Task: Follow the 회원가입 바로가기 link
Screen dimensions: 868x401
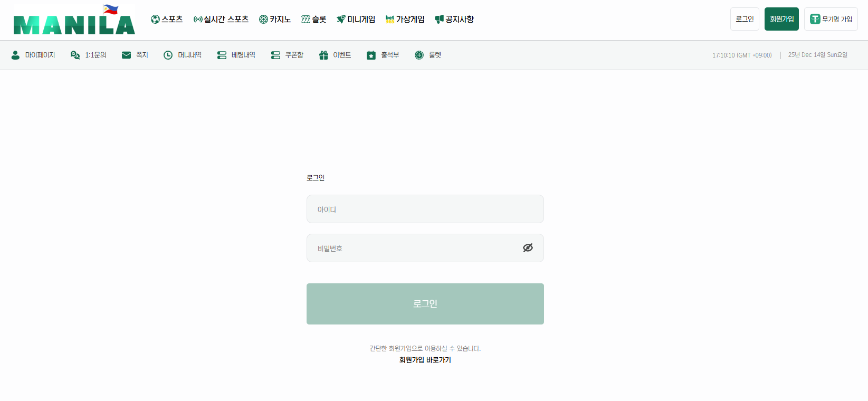Action: 425,360
